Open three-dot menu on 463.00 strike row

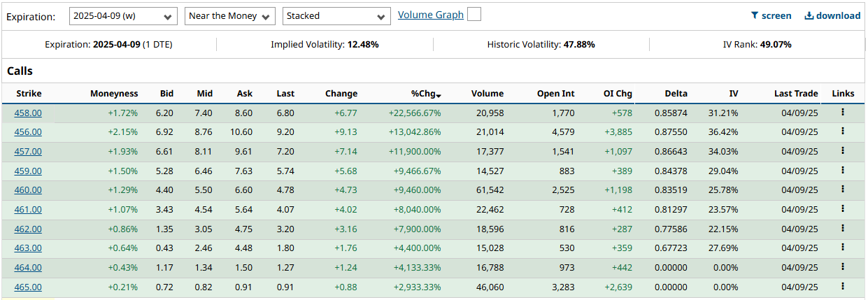[x=843, y=248]
